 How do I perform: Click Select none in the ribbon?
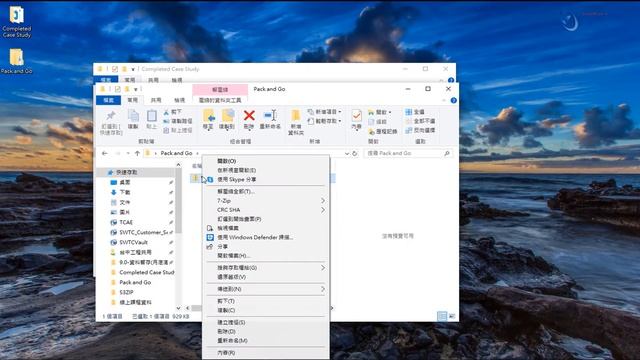[420, 121]
